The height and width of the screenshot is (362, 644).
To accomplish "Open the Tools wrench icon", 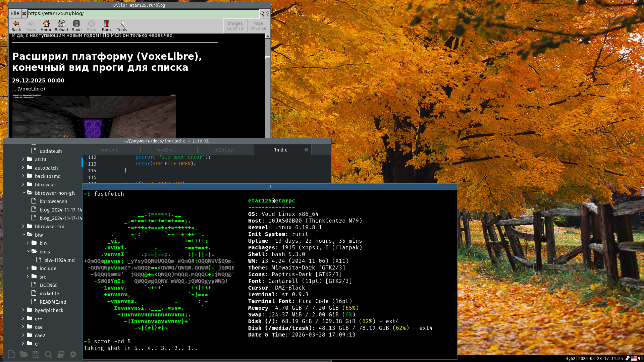I will point(121,26).
